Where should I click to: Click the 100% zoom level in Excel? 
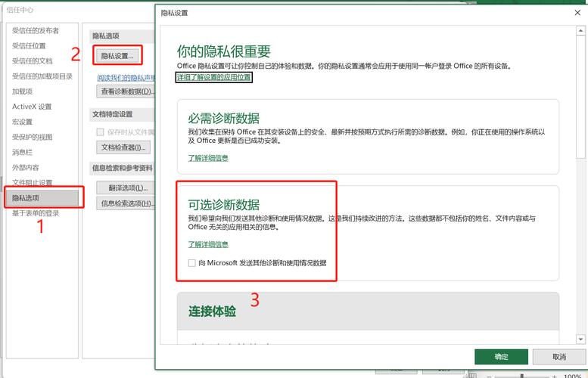point(572,376)
